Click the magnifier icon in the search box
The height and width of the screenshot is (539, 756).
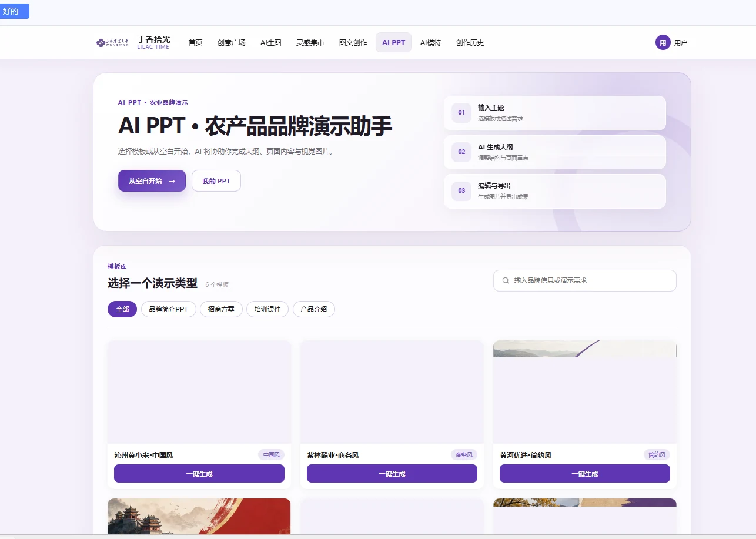click(x=506, y=280)
